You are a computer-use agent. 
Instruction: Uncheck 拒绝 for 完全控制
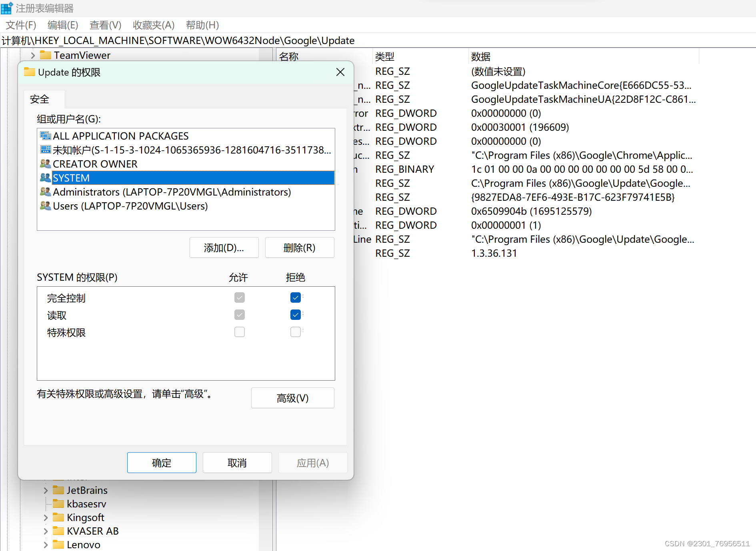point(295,297)
